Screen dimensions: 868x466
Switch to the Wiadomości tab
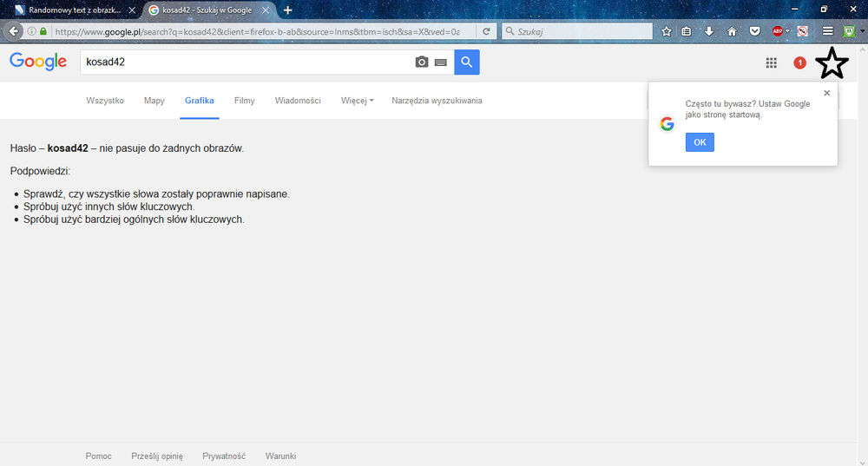click(x=298, y=101)
